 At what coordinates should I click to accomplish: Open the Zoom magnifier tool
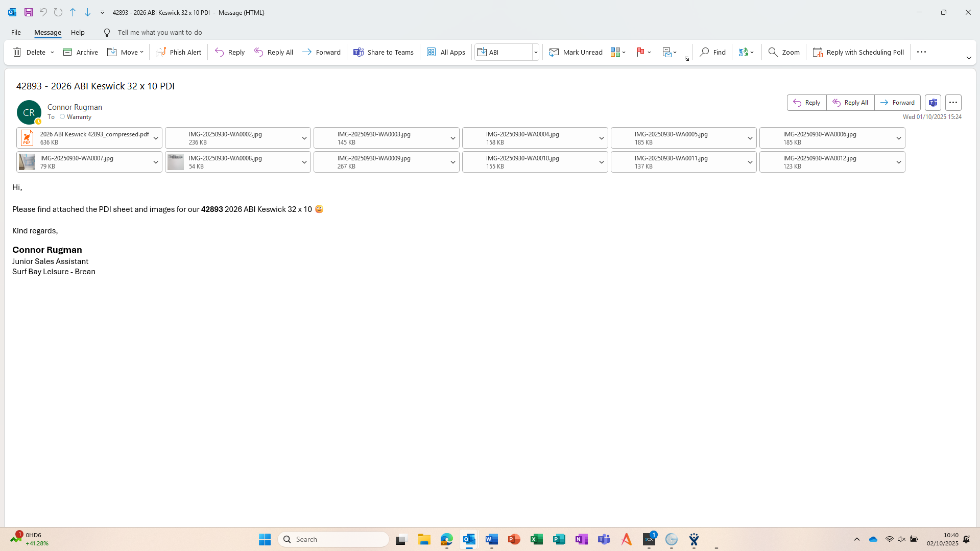784,52
